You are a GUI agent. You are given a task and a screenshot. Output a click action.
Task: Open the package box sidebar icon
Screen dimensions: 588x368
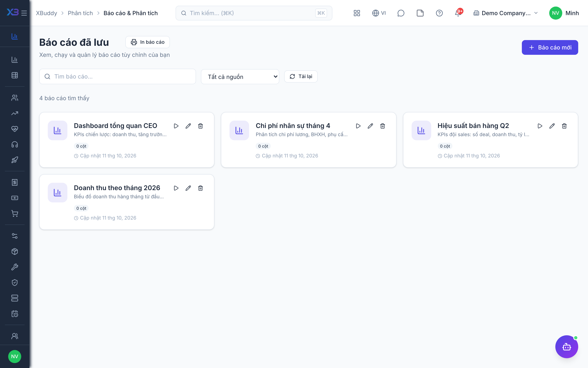click(x=14, y=251)
